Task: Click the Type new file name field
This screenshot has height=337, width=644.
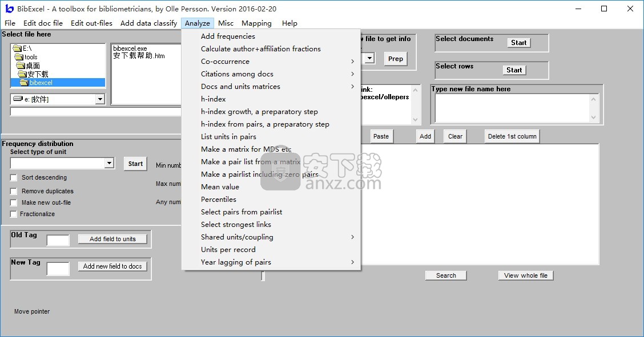Action: 512,108
